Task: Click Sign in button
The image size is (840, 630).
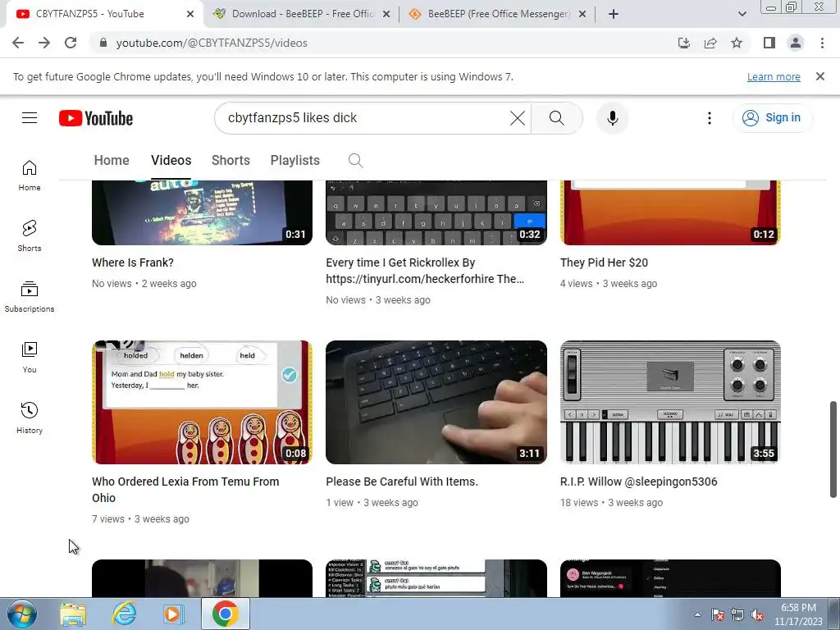Action: 772,118
